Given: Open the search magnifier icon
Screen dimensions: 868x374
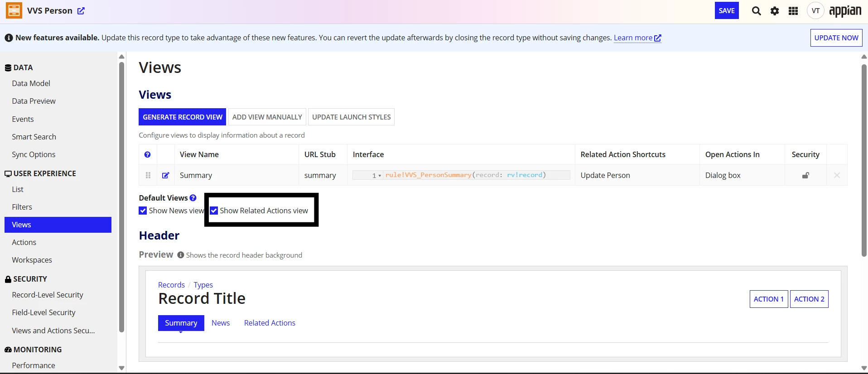Looking at the screenshot, I should tap(756, 11).
